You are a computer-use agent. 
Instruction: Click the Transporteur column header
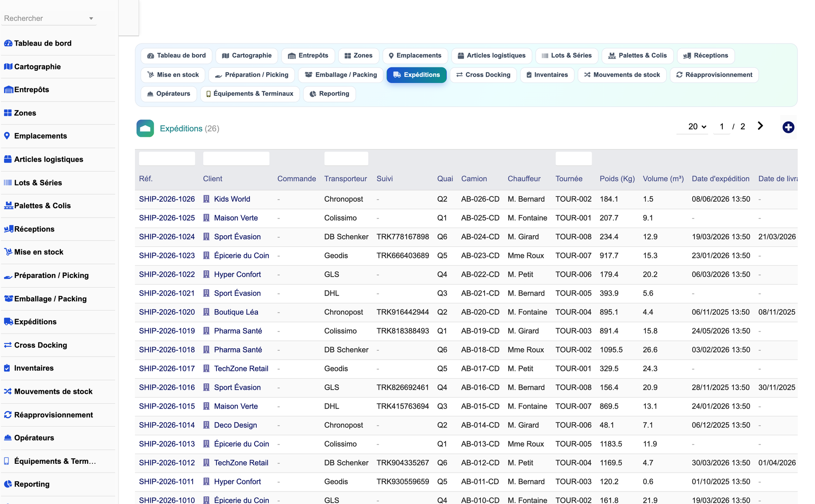(x=346, y=179)
